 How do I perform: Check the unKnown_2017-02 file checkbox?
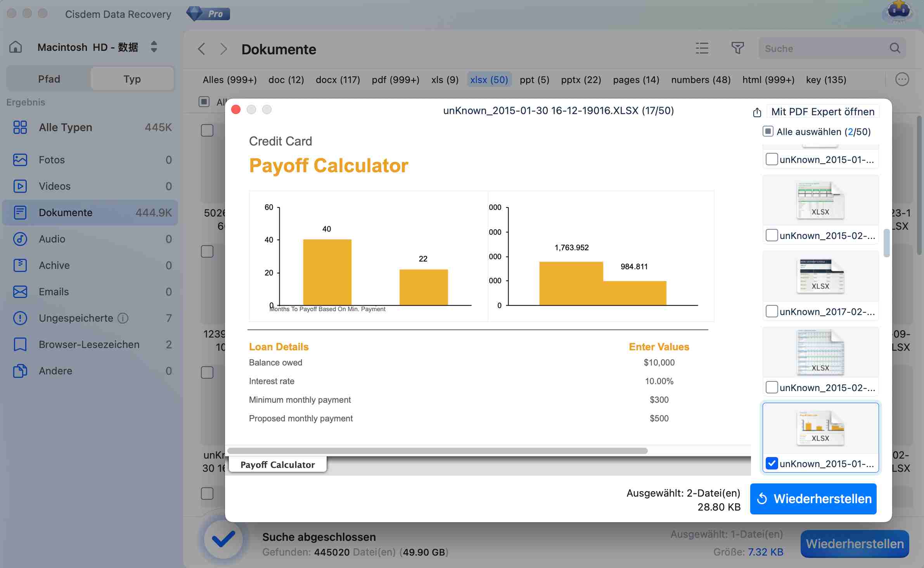[x=772, y=311]
